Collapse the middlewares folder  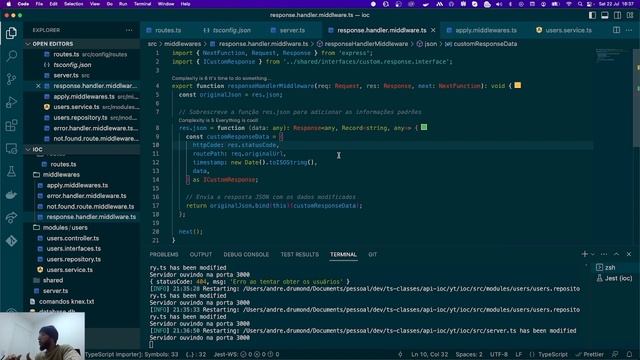pyautogui.click(x=61, y=175)
